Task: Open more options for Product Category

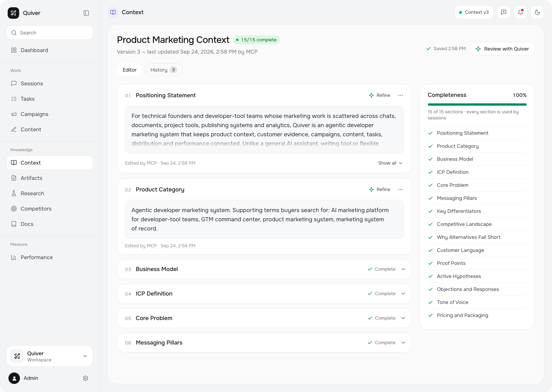Action: coord(400,189)
